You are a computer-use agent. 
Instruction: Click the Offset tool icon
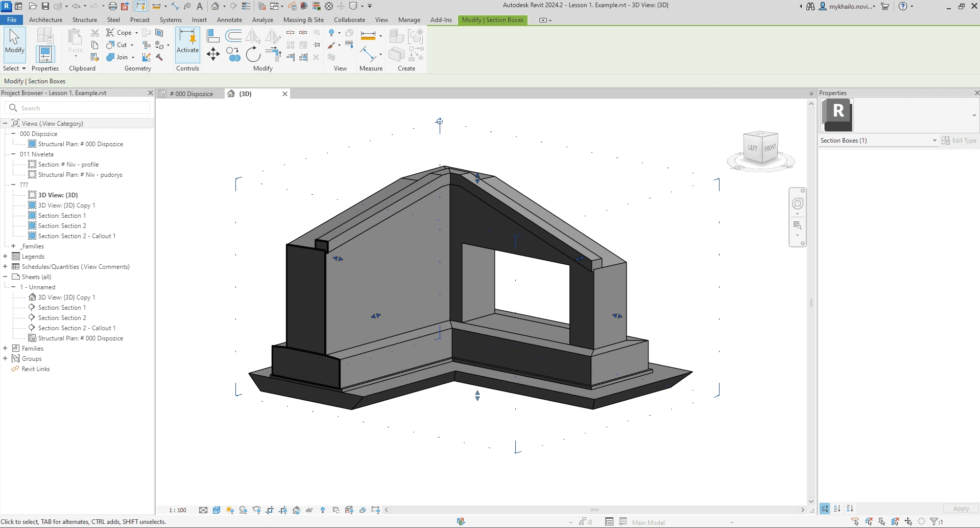pyautogui.click(x=233, y=36)
